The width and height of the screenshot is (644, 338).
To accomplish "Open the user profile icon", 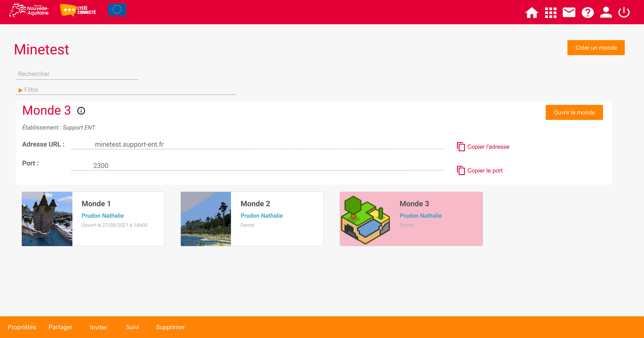I will point(606,13).
